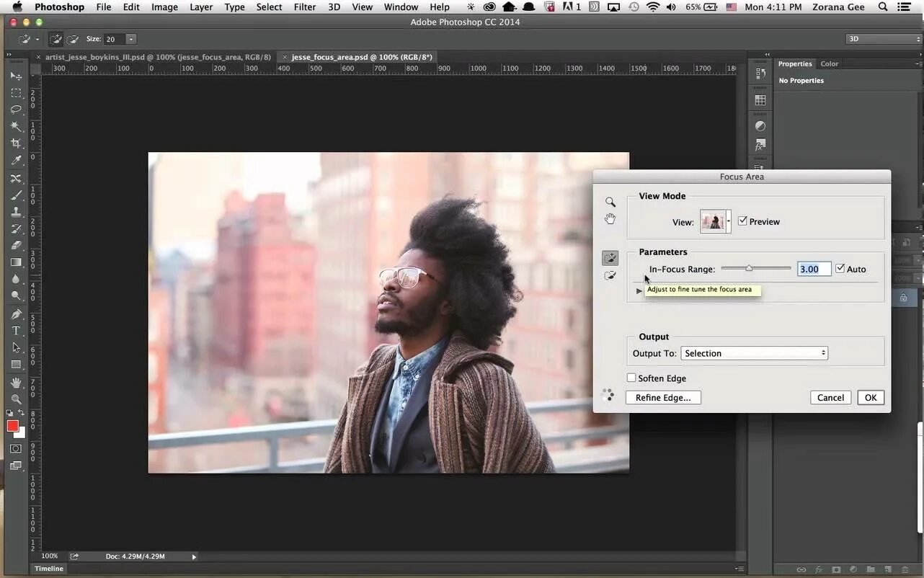Switch to the Color panel tab
The height and width of the screenshot is (578, 924).
830,63
